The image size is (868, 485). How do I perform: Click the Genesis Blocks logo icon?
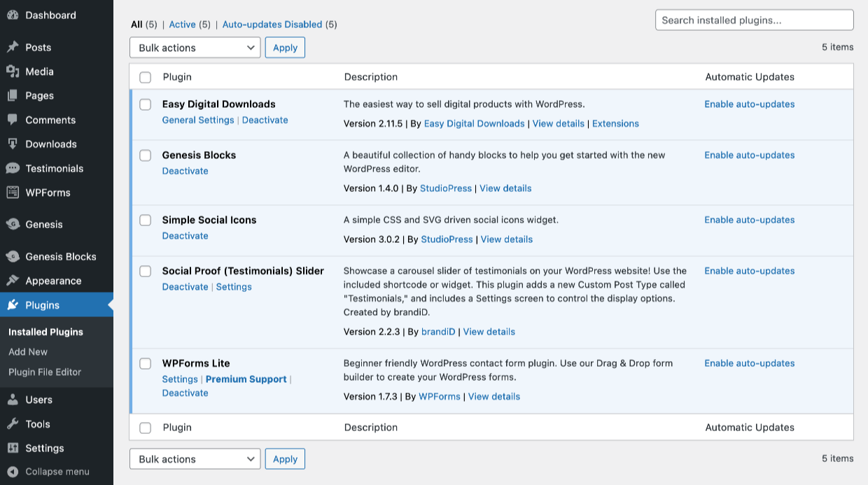[x=13, y=256]
